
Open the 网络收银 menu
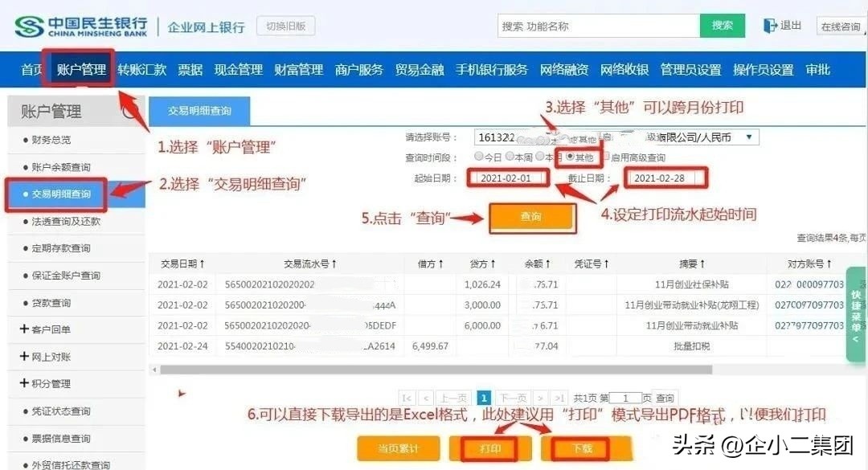pyautogui.click(x=624, y=70)
